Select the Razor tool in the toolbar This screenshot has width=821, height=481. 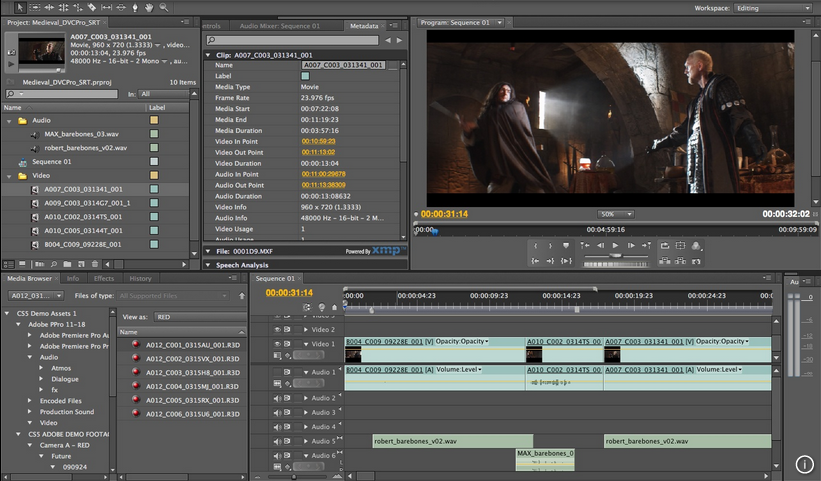pyautogui.click(x=90, y=7)
